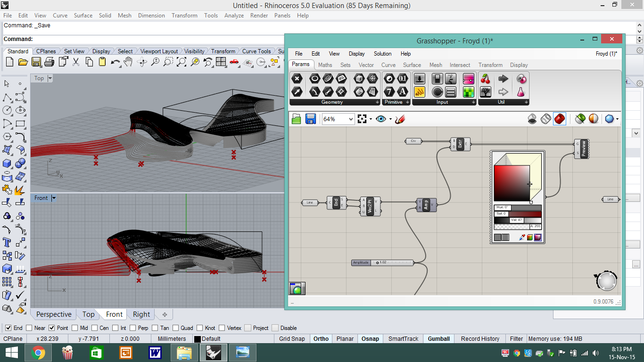This screenshot has width=644, height=362.
Task: Toggle Grasshopper shaded preview mode (red cylinder)
Action: coord(560,119)
